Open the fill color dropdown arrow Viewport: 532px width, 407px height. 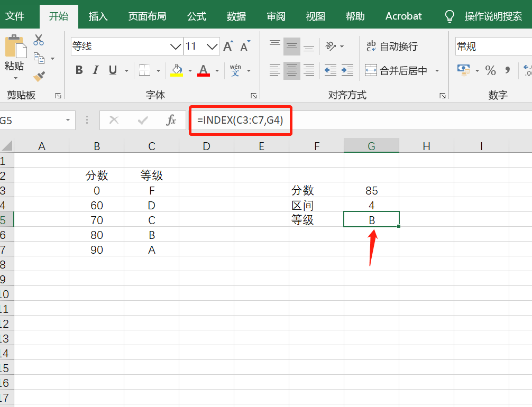coord(189,70)
